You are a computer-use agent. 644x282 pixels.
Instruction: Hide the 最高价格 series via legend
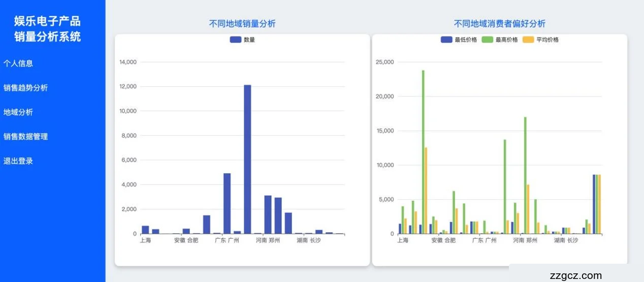pos(506,40)
